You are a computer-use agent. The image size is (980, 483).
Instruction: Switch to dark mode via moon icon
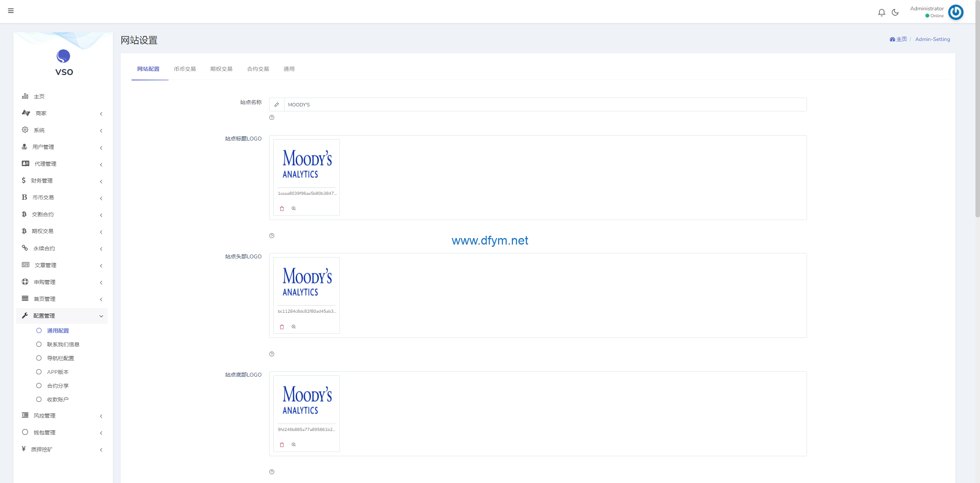coord(895,13)
